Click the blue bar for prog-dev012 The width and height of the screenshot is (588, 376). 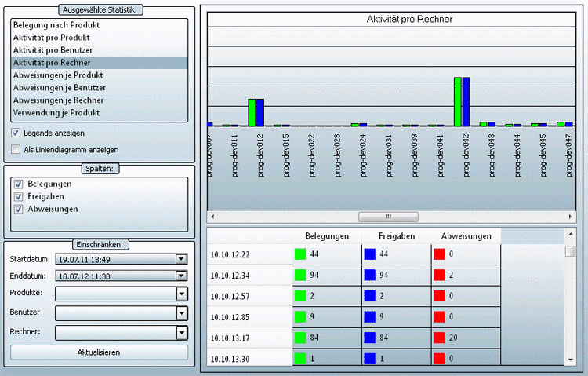coord(260,113)
